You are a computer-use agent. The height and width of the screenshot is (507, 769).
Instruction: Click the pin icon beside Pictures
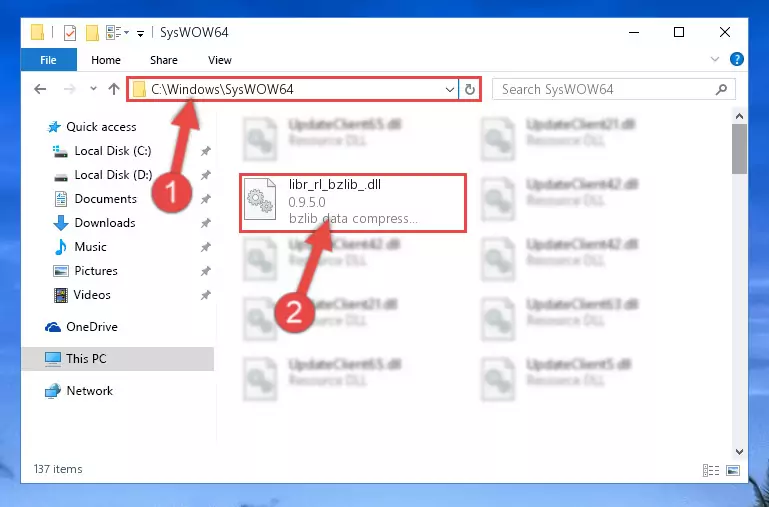click(x=205, y=272)
